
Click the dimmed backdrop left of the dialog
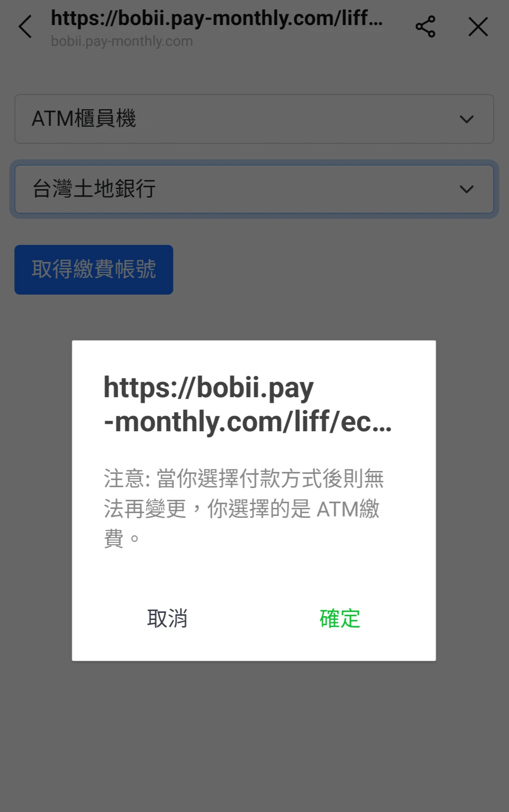pyautogui.click(x=36, y=500)
